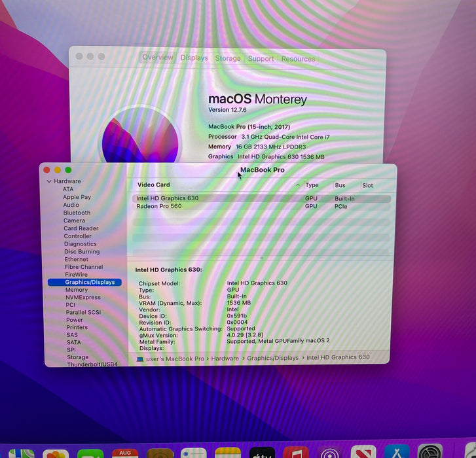Select Disc Burning in the sidebar
The height and width of the screenshot is (458, 476).
pyautogui.click(x=82, y=251)
